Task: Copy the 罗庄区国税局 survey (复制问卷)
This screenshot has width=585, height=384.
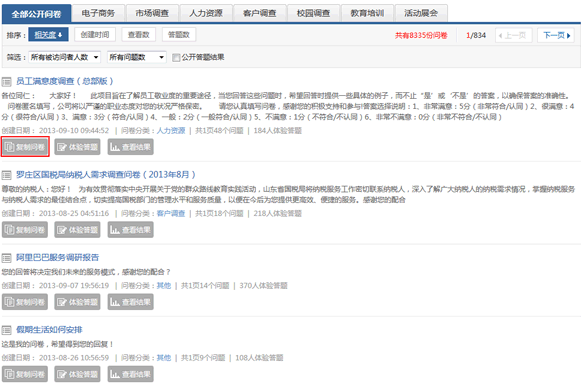Action: (x=25, y=230)
